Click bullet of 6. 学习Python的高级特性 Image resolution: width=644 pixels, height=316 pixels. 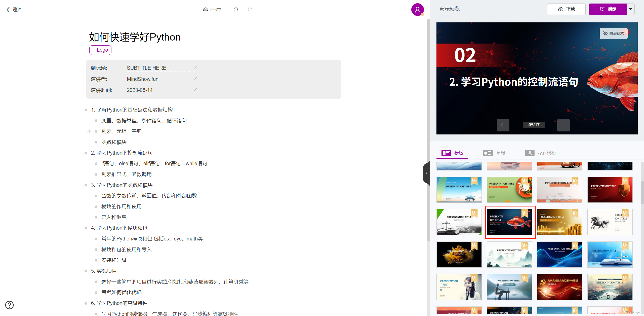click(x=86, y=303)
